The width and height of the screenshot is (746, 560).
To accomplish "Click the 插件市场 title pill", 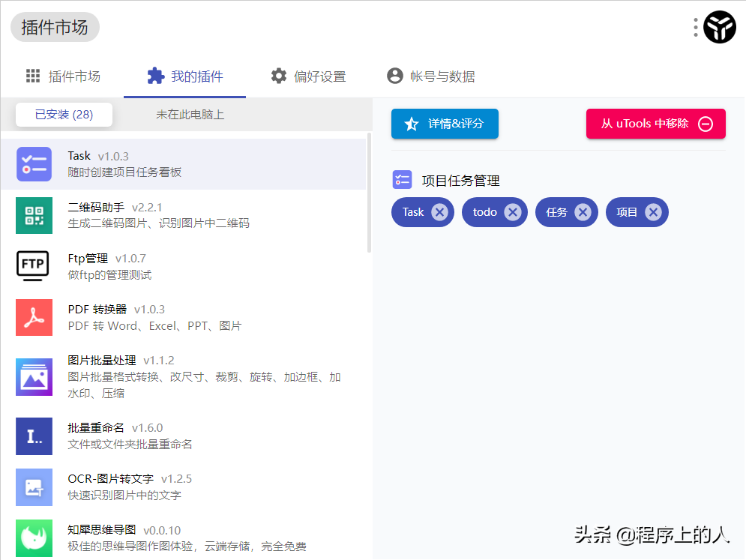I will [55, 27].
